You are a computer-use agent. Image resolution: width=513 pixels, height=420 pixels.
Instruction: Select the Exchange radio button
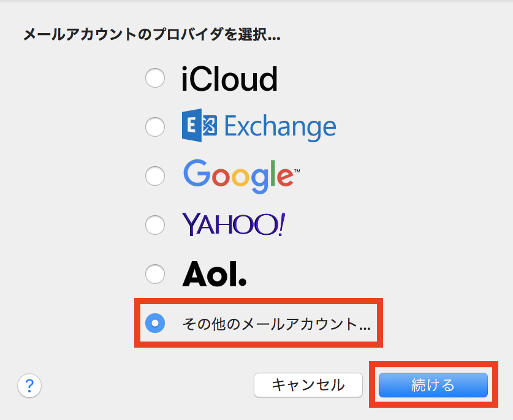[x=155, y=128]
